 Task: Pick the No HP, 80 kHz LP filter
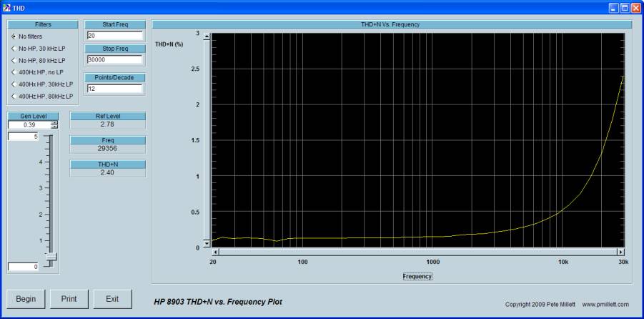coord(14,60)
